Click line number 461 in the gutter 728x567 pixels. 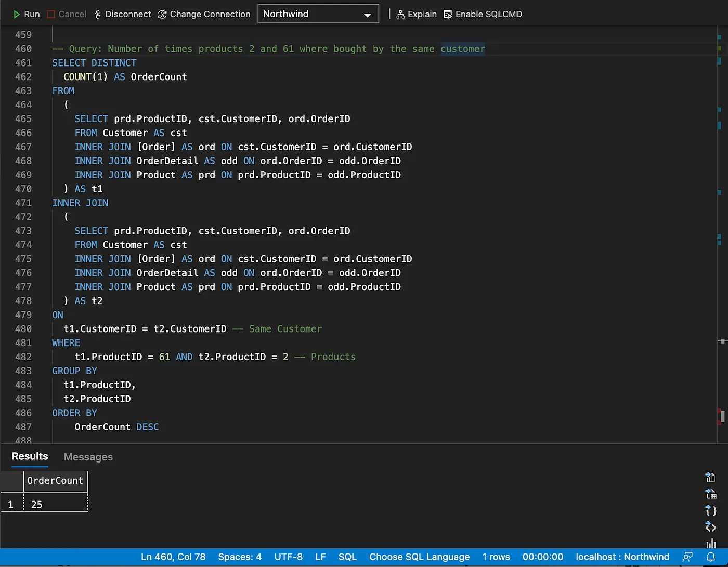click(23, 63)
